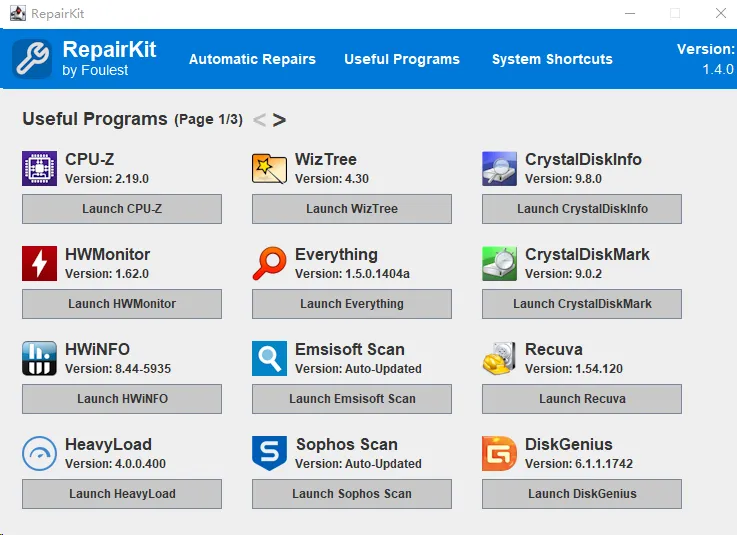Click the "Version: 4.0.0.400" HeavyLoad text

coord(116,464)
